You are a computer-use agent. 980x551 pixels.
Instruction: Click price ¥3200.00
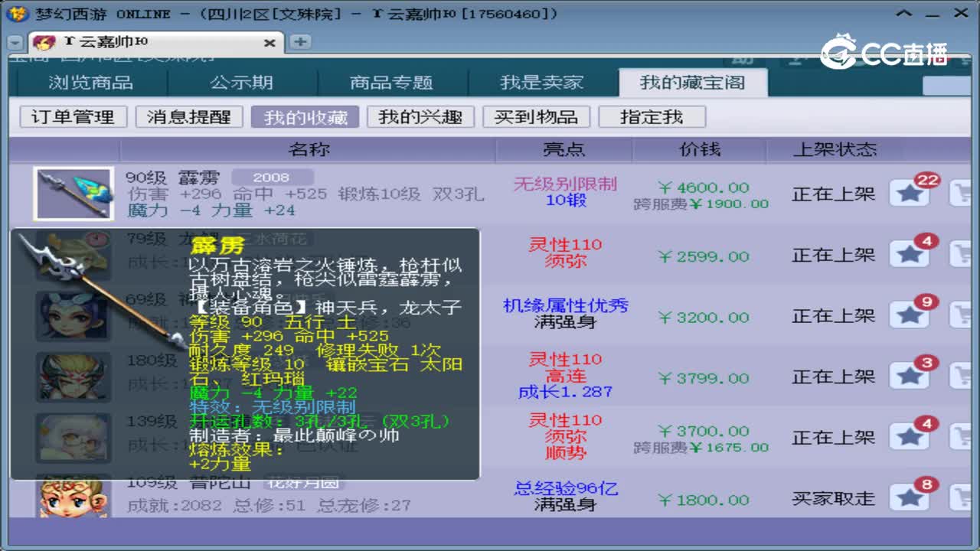pos(703,317)
